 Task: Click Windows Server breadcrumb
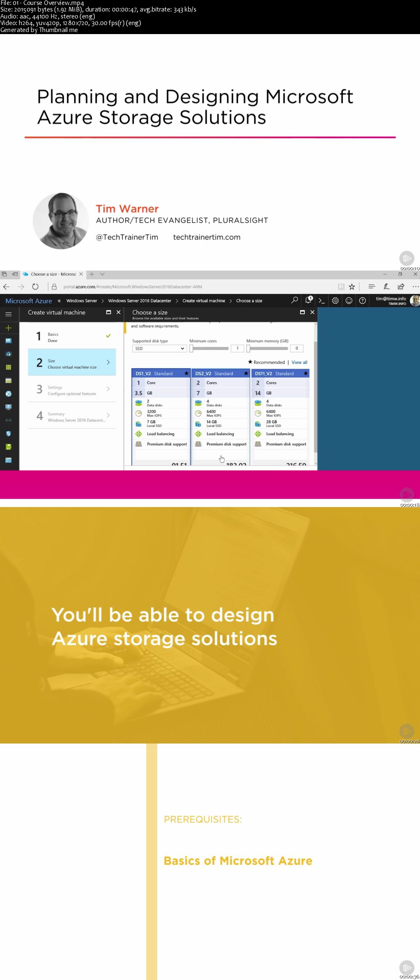pos(82,301)
